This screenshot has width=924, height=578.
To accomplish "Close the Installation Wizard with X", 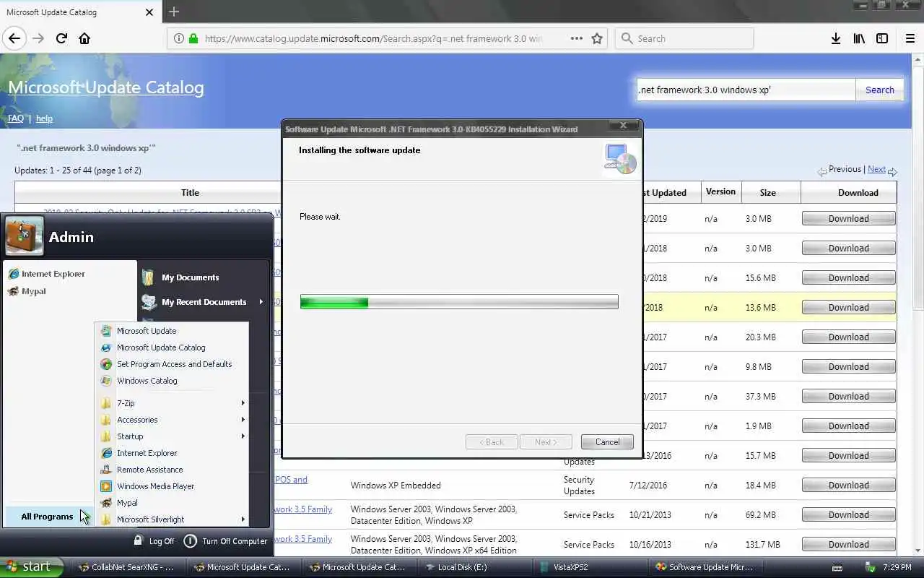I will pyautogui.click(x=623, y=126).
